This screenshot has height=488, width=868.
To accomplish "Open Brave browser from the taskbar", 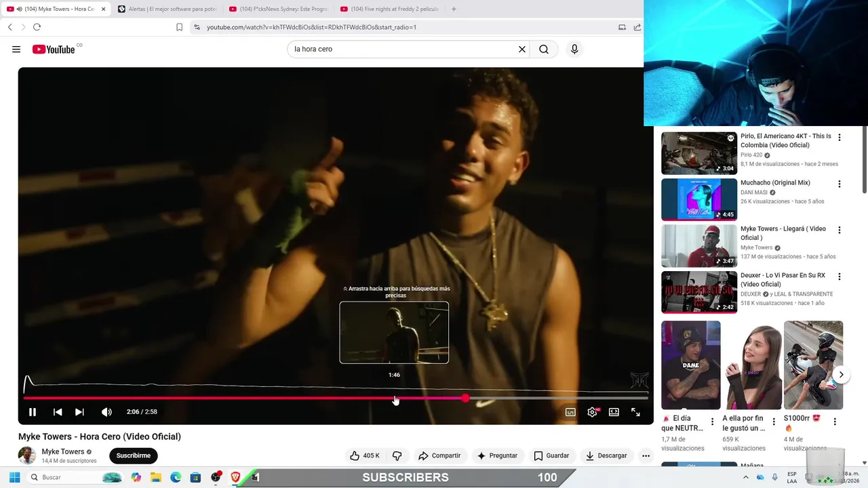I will point(235,477).
